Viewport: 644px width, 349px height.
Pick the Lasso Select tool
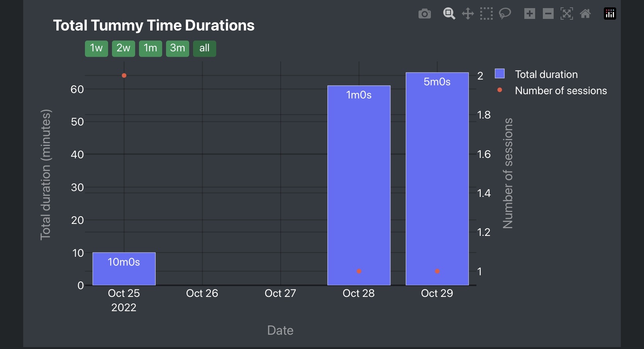[x=505, y=14]
